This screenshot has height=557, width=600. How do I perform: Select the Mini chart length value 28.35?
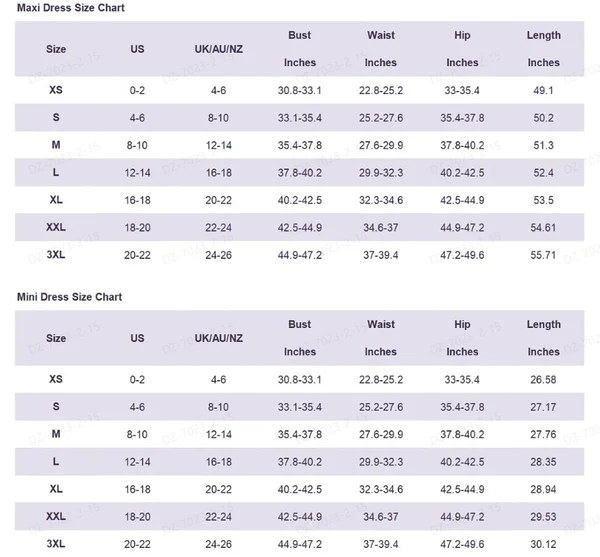[x=544, y=462]
